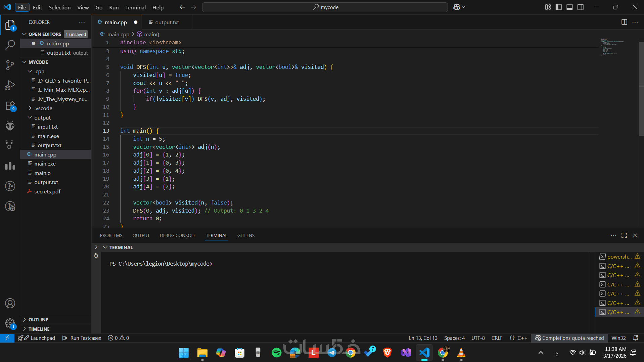Toggle the Secondary Side Bar visibility
This screenshot has width=644, height=362.
pyautogui.click(x=581, y=7)
